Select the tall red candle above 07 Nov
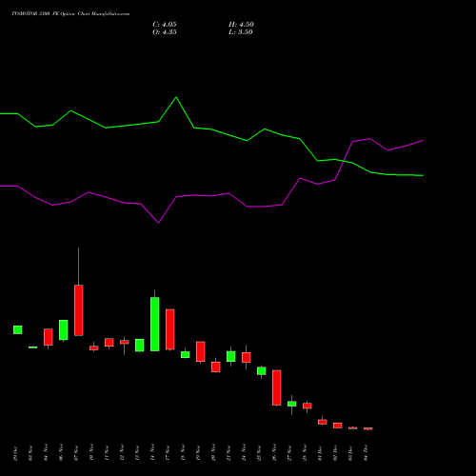476x476 pixels. click(79, 310)
